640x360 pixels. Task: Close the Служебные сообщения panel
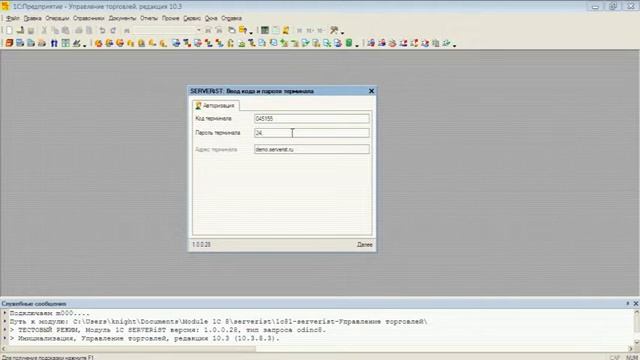pos(636,304)
